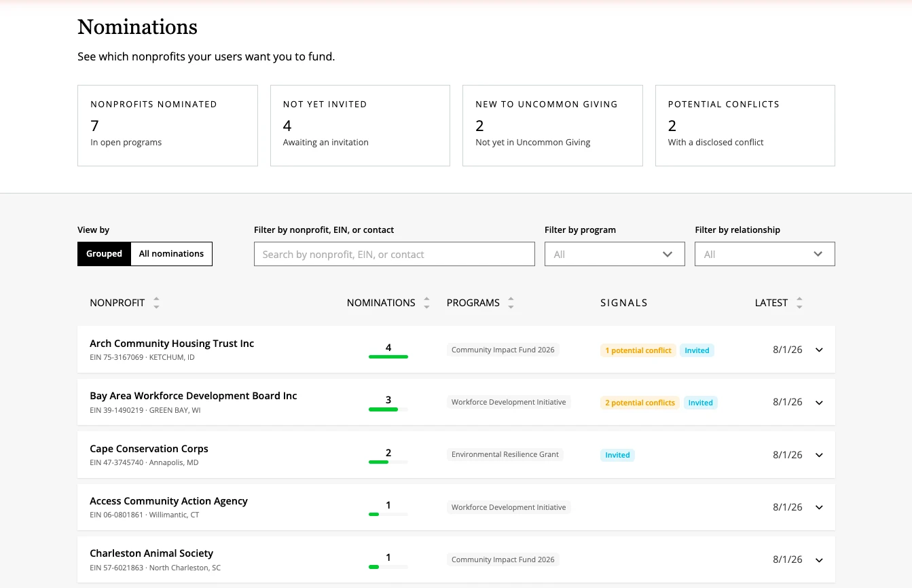Expand the Cape Conservation Corps row
Viewport: 912px width, 588px height.
pyautogui.click(x=819, y=455)
